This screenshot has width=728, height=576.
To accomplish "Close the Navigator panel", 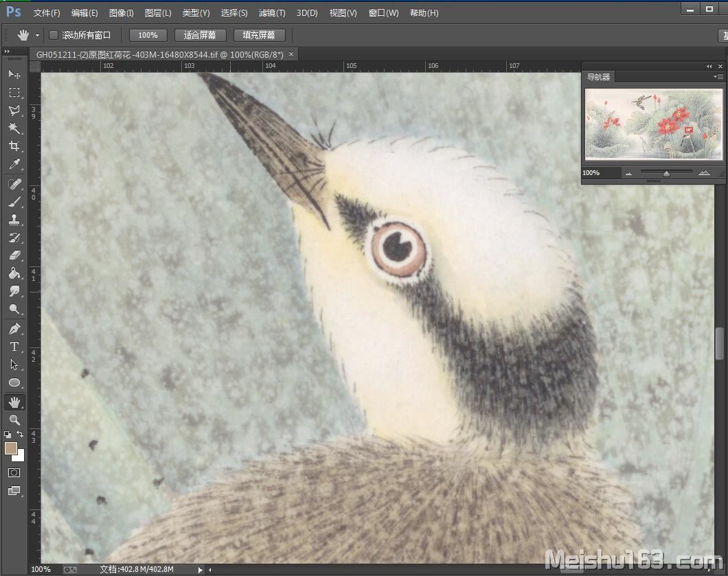I will click(x=720, y=67).
